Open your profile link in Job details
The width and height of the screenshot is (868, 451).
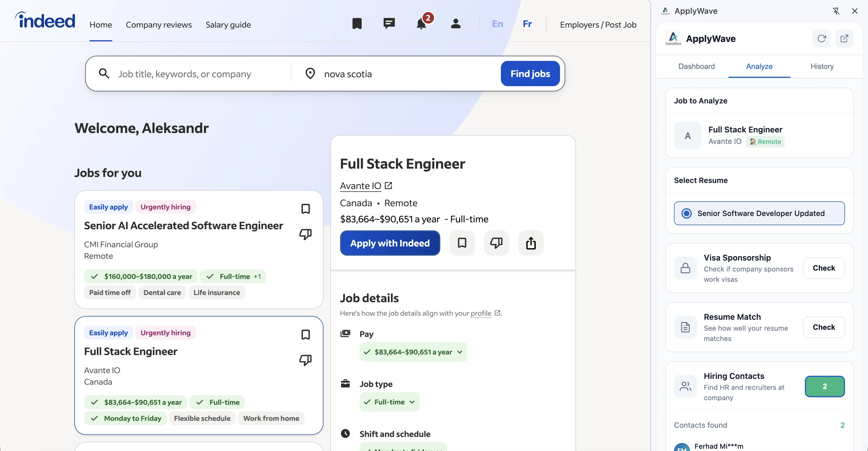(x=481, y=313)
